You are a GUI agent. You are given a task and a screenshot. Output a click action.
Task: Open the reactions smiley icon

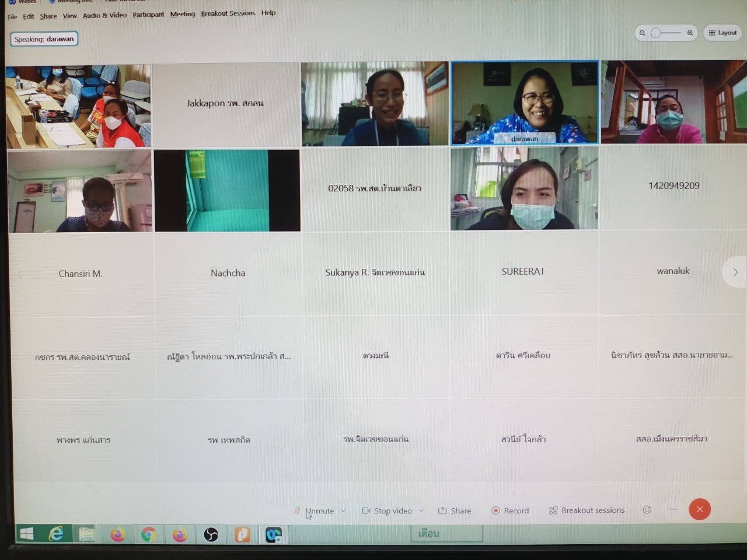pos(647,510)
